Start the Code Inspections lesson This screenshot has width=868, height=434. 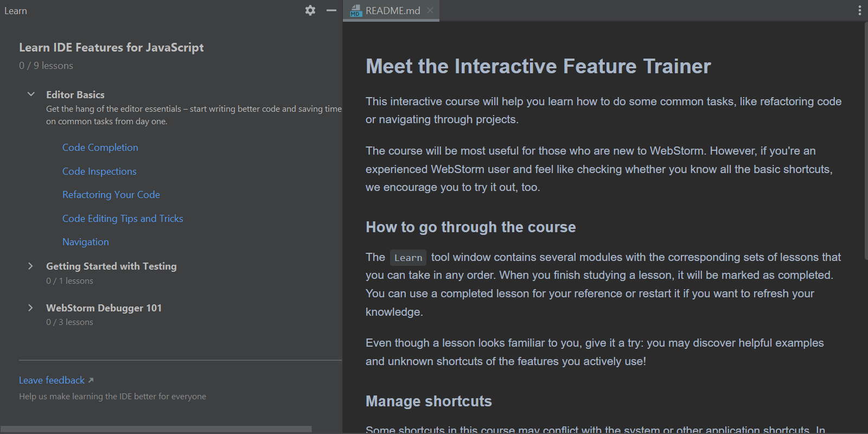coord(99,171)
